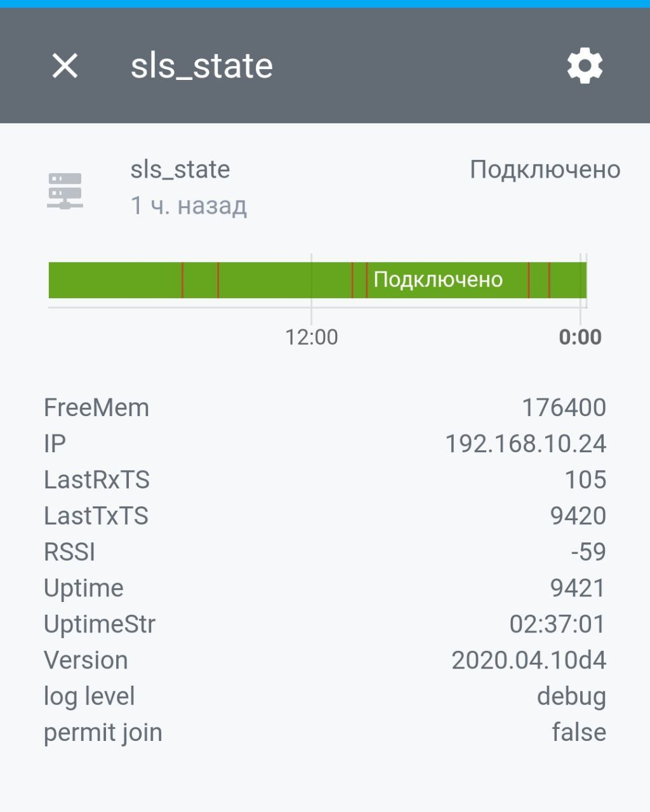Click the 0:00 timeline label
This screenshot has height=812, width=650.
580,337
